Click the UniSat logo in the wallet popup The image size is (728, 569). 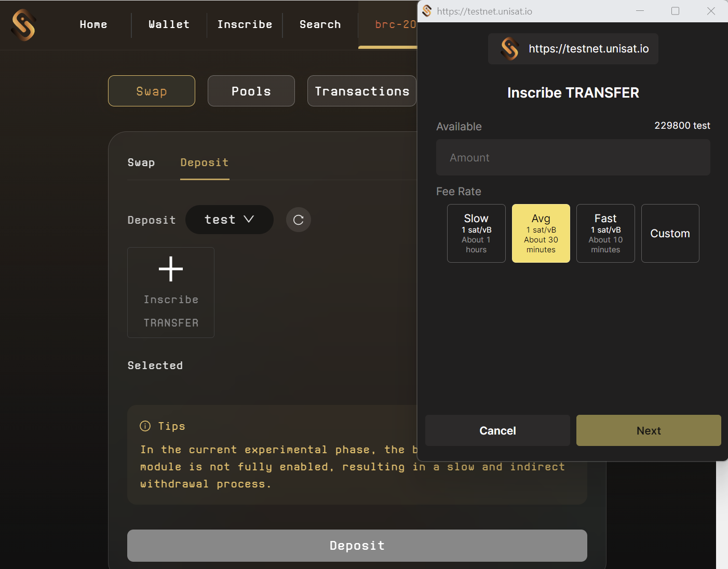pyautogui.click(x=509, y=49)
